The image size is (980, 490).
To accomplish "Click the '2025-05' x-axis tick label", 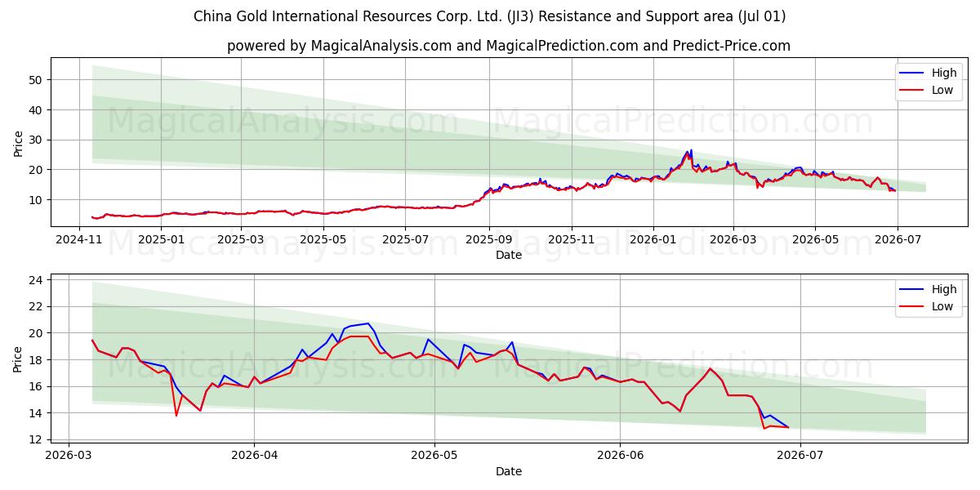I will coord(323,239).
